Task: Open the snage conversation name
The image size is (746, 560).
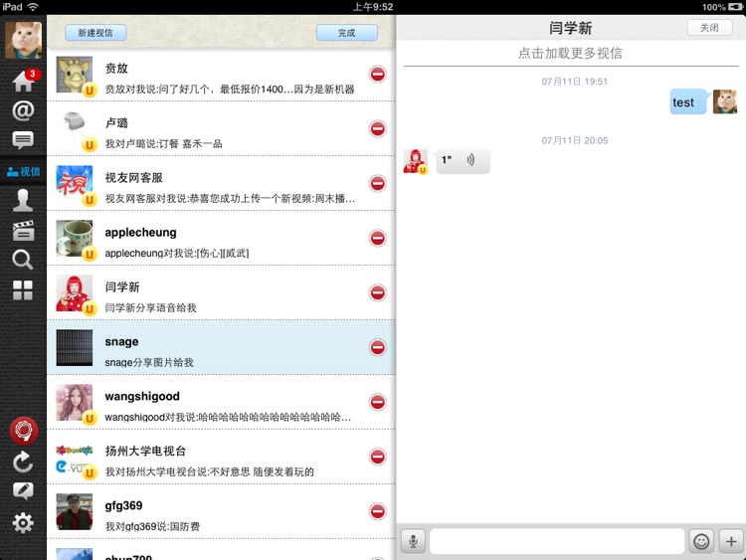Action: coord(121,342)
